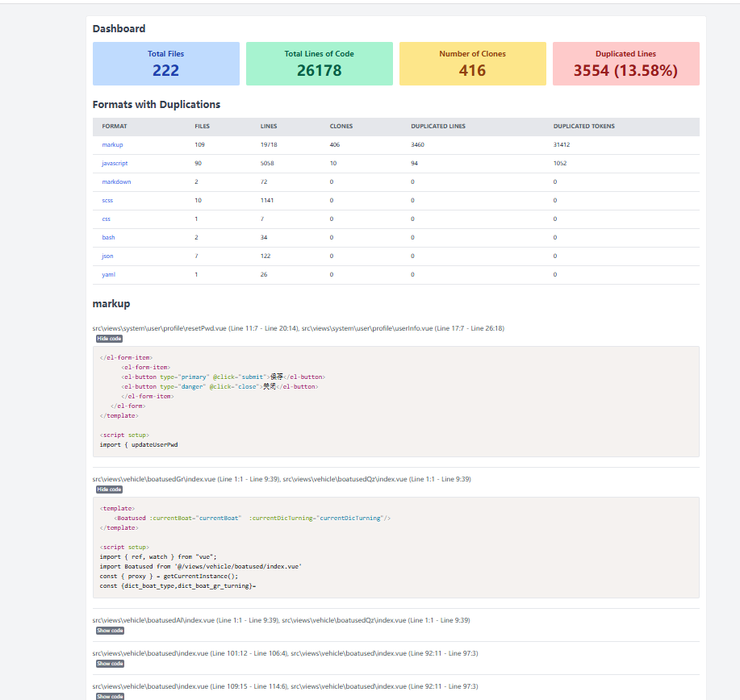The width and height of the screenshot is (740, 700).
Task: Select scss lines value 1141
Action: coord(267,201)
